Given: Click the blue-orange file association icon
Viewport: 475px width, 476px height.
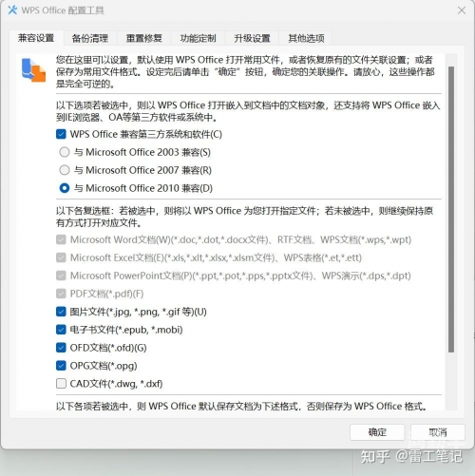Looking at the screenshot, I should [33, 70].
